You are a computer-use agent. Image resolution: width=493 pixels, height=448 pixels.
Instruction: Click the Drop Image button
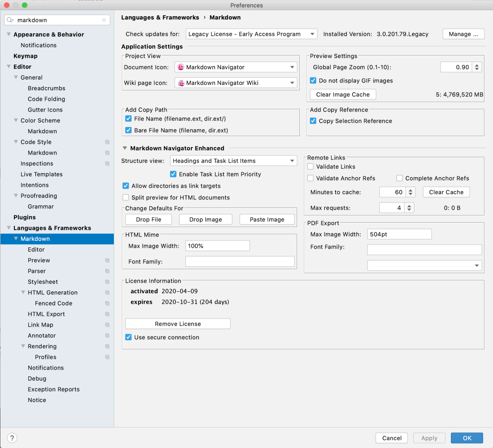click(206, 220)
